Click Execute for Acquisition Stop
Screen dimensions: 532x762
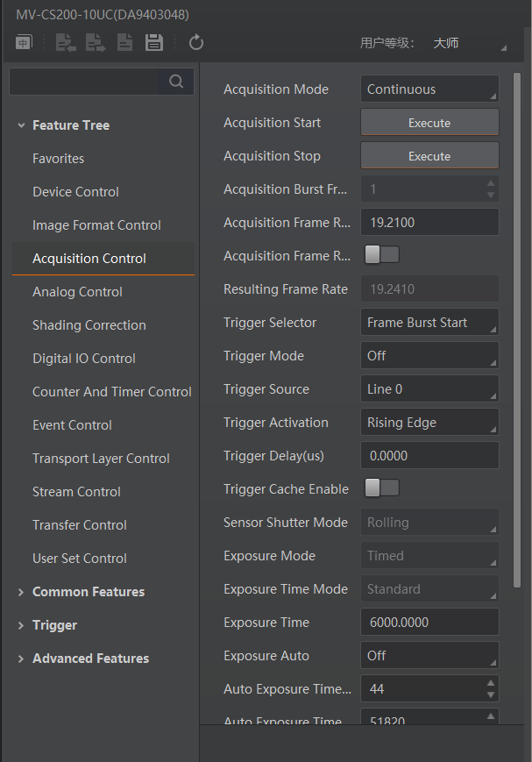point(429,156)
